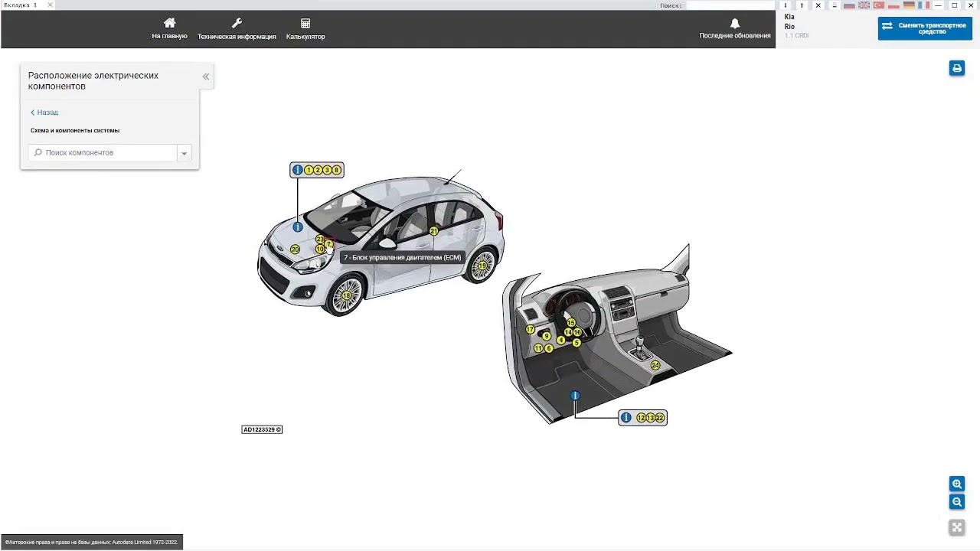This screenshot has height=551, width=980.
Task: Zoom in on the diagram
Action: (957, 484)
